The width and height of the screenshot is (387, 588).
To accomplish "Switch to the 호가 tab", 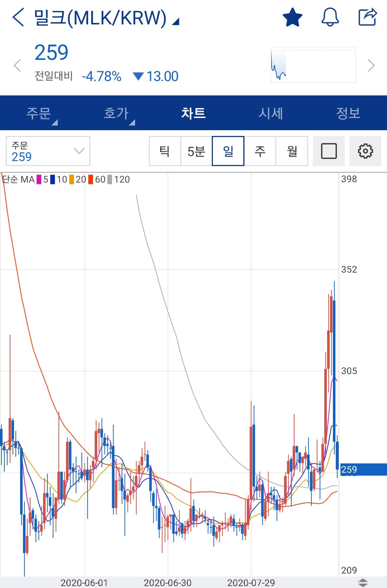I will pyautogui.click(x=116, y=113).
